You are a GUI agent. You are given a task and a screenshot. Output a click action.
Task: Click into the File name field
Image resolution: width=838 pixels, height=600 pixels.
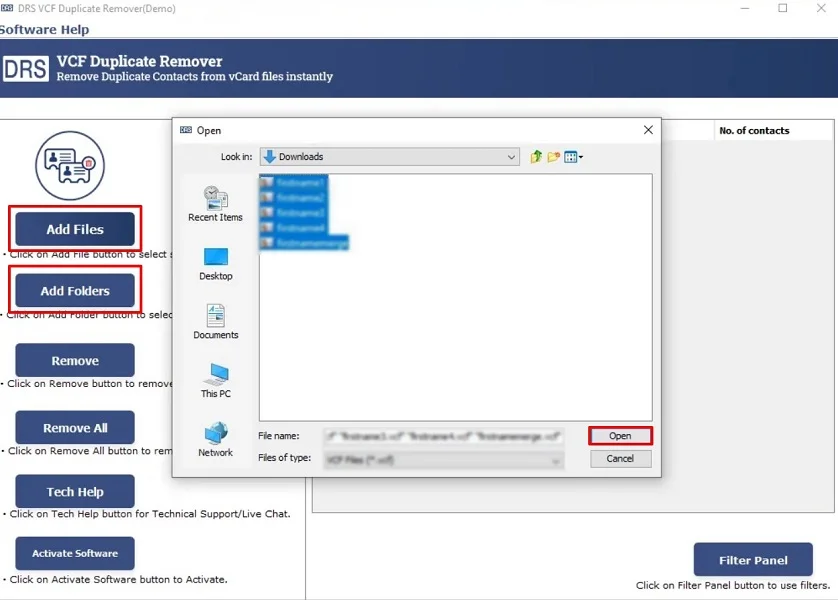pyautogui.click(x=443, y=437)
